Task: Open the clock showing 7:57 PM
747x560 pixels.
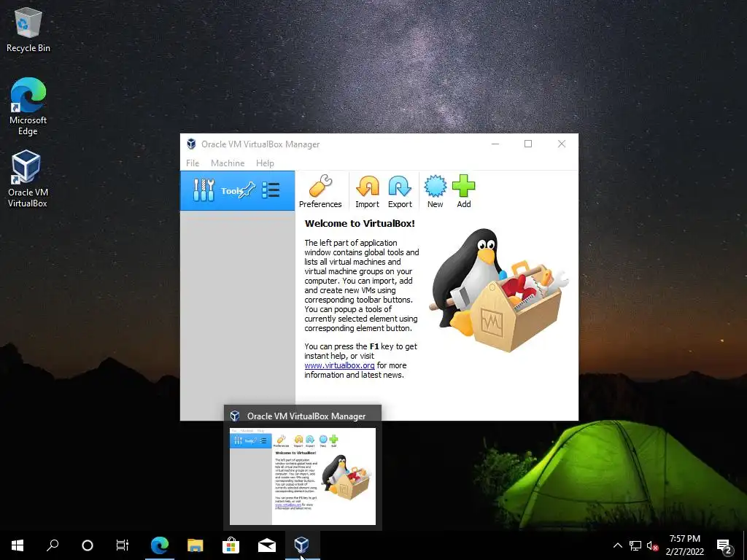Action: (x=684, y=545)
